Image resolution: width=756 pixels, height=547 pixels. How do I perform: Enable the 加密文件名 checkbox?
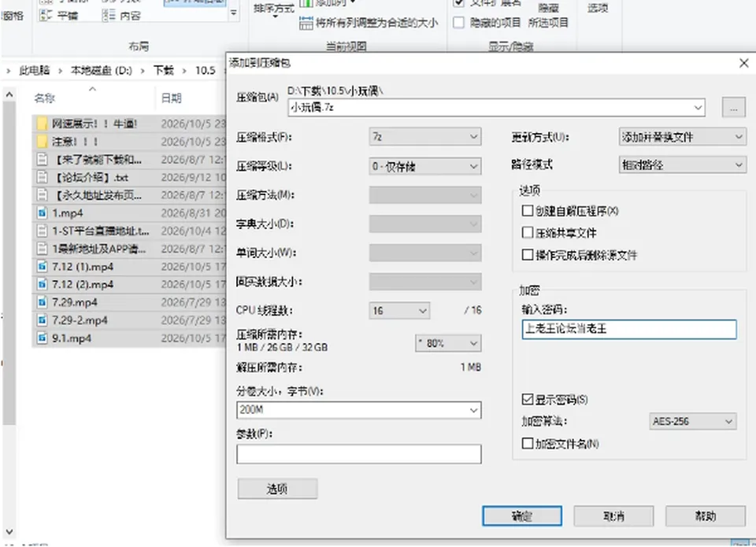[x=528, y=443]
